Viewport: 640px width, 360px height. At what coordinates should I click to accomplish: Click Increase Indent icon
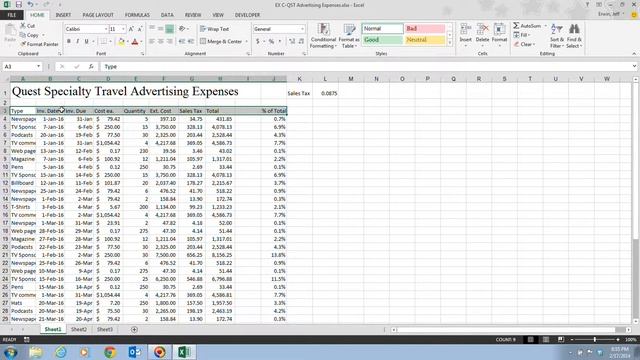191,41
